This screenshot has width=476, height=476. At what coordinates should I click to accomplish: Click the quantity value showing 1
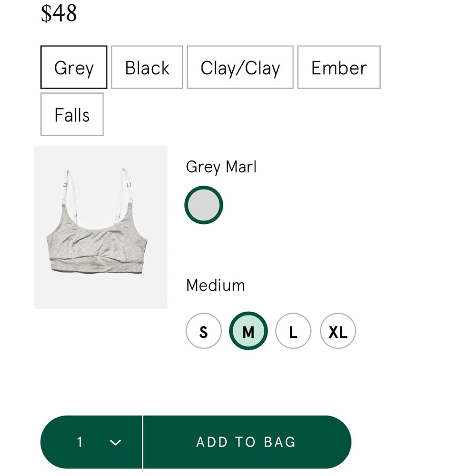(80, 442)
